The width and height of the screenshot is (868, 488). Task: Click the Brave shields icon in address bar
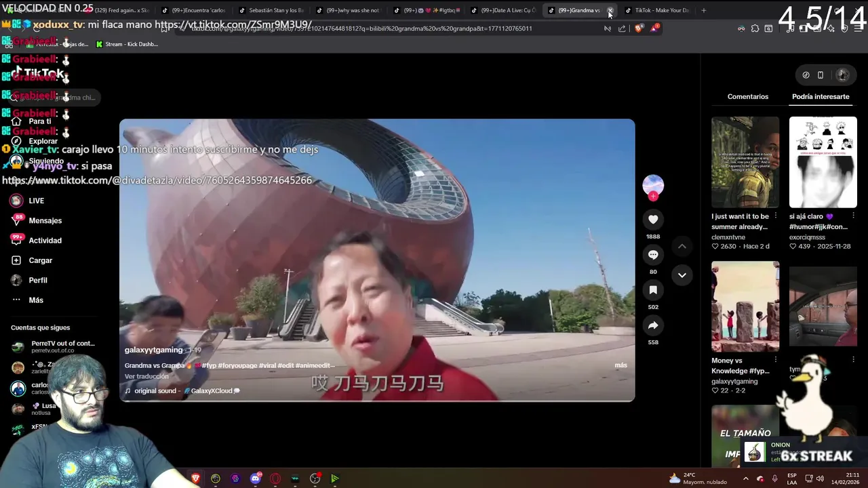click(x=638, y=28)
